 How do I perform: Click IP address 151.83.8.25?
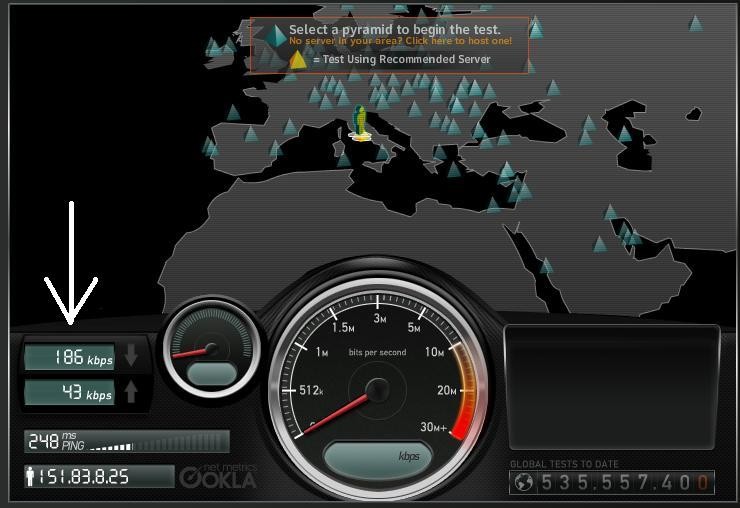coord(83,477)
